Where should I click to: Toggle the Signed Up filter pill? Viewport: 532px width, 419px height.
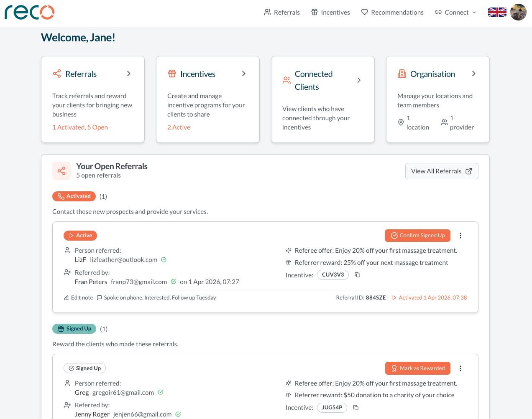coord(74,329)
